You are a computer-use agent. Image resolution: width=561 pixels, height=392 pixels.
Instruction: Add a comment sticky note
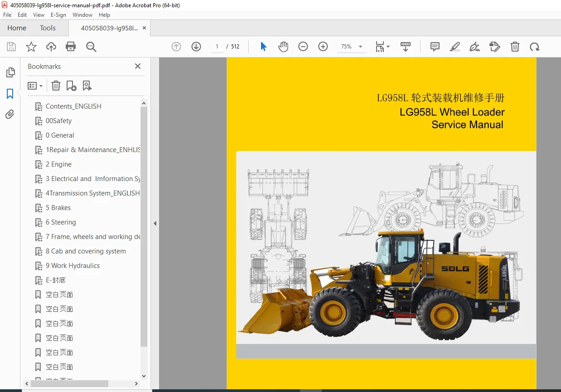click(x=435, y=47)
